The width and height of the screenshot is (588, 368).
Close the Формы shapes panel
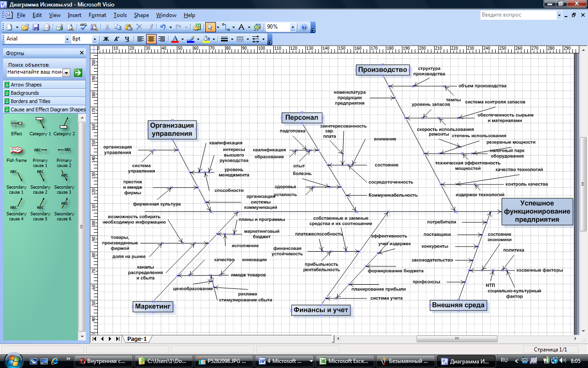pyautogui.click(x=82, y=53)
